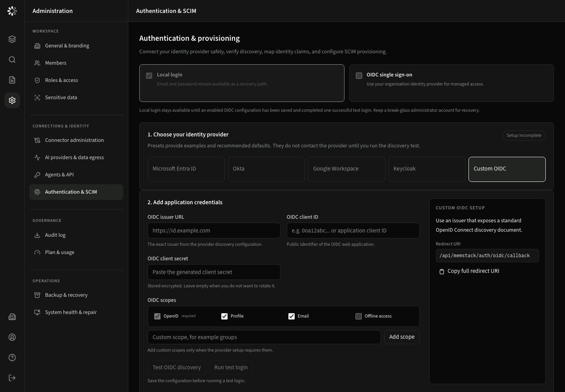The height and width of the screenshot is (392, 565).
Task: Toggle the Local login checkbox
Action: [x=149, y=76]
